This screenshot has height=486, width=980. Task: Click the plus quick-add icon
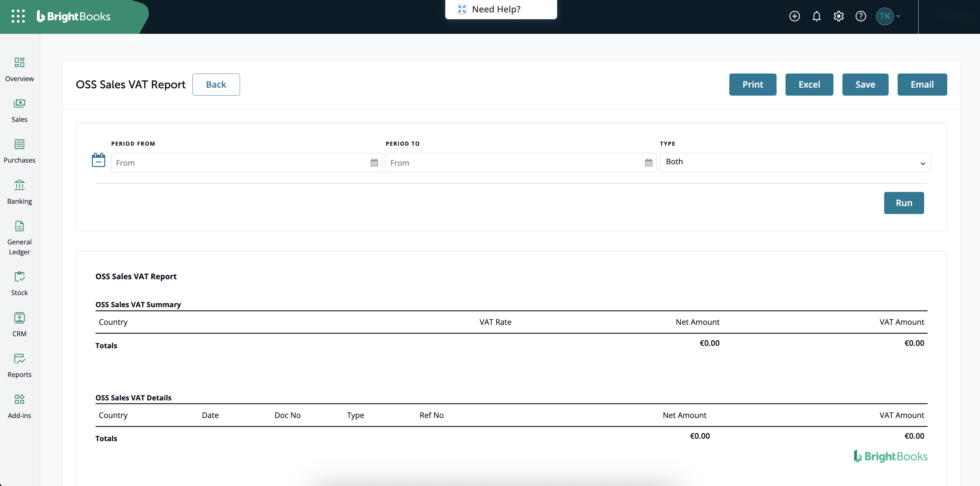click(x=794, y=16)
